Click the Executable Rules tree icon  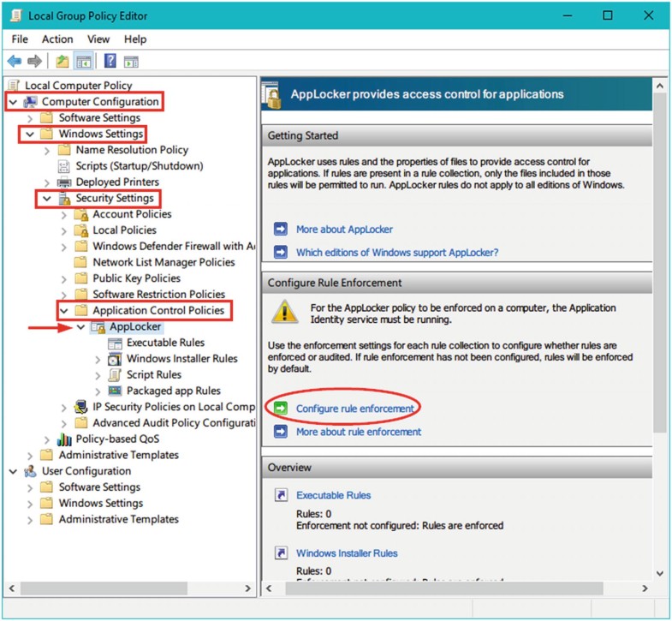pyautogui.click(x=115, y=343)
